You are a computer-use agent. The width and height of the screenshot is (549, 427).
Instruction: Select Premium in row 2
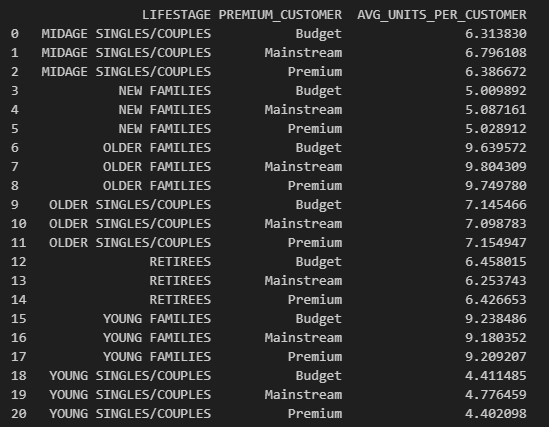point(315,71)
